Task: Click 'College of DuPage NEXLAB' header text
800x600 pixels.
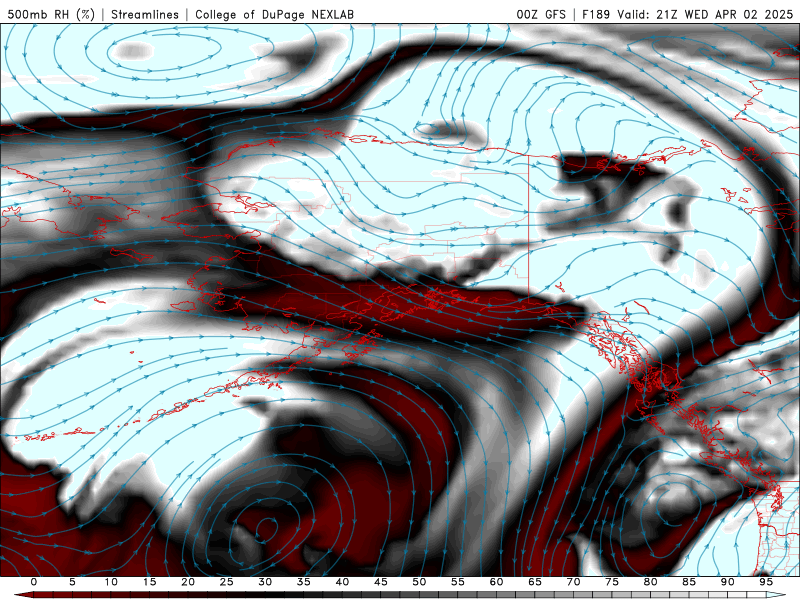Action: (274, 14)
